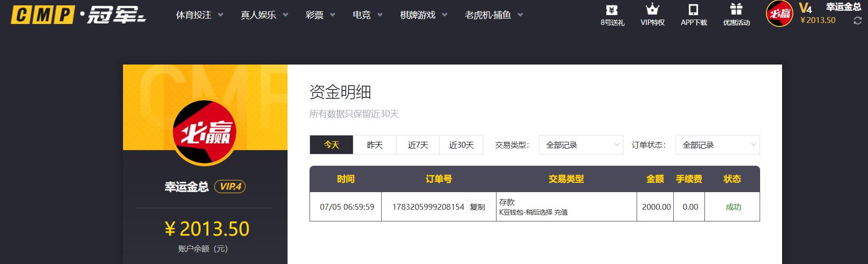This screenshot has width=868, height=264.
Task: Click the header 必赢 avatar
Action: (779, 14)
